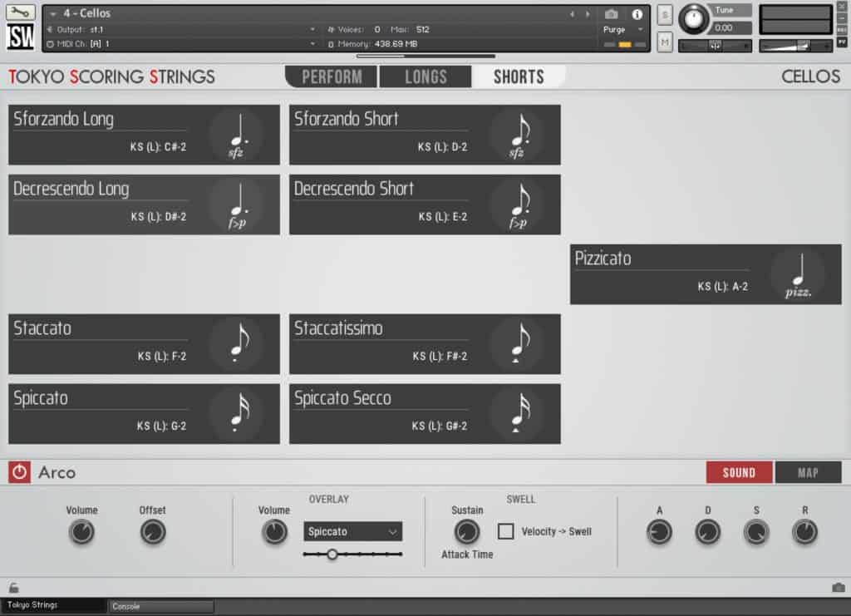Screen dimensions: 851x616
Task: Click the header volume slider
Action: [x=795, y=46]
